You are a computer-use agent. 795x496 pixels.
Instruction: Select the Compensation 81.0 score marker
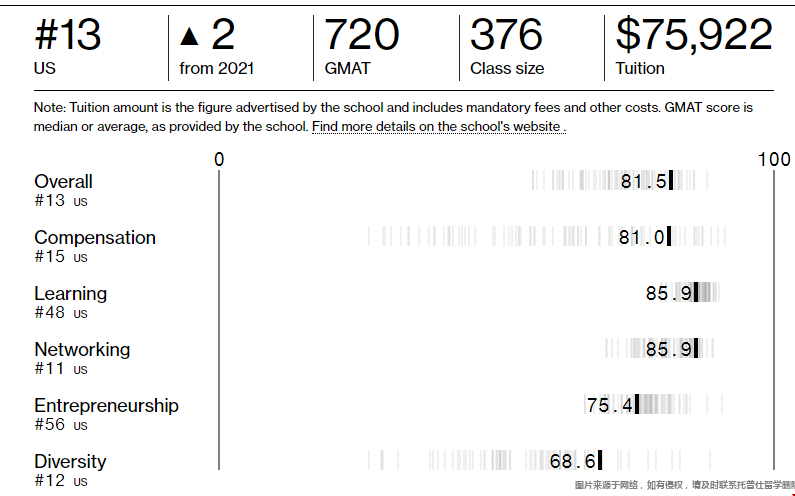[x=669, y=237]
